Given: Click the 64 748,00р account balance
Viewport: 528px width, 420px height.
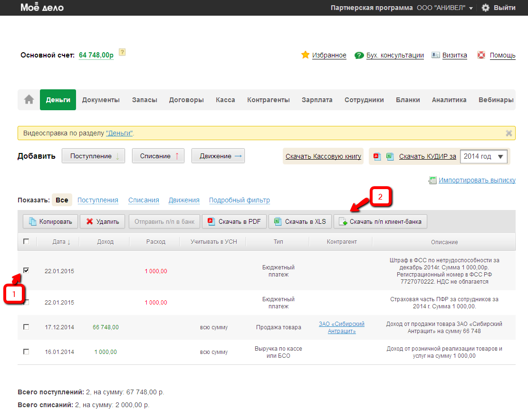Looking at the screenshot, I should [x=96, y=55].
